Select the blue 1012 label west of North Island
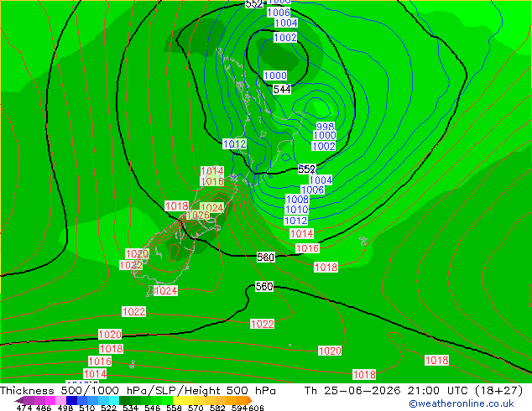 pyautogui.click(x=234, y=143)
